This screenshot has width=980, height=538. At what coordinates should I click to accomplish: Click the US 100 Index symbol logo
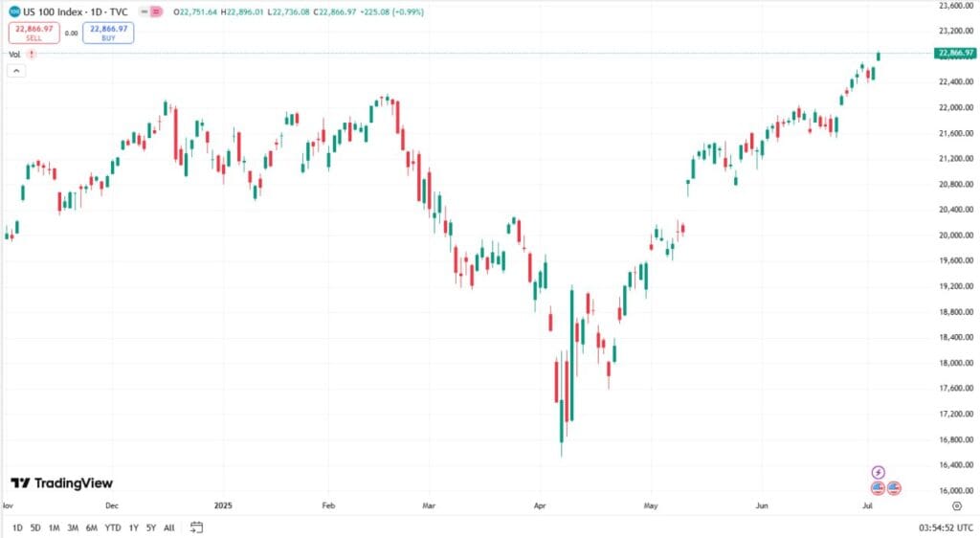point(14,12)
